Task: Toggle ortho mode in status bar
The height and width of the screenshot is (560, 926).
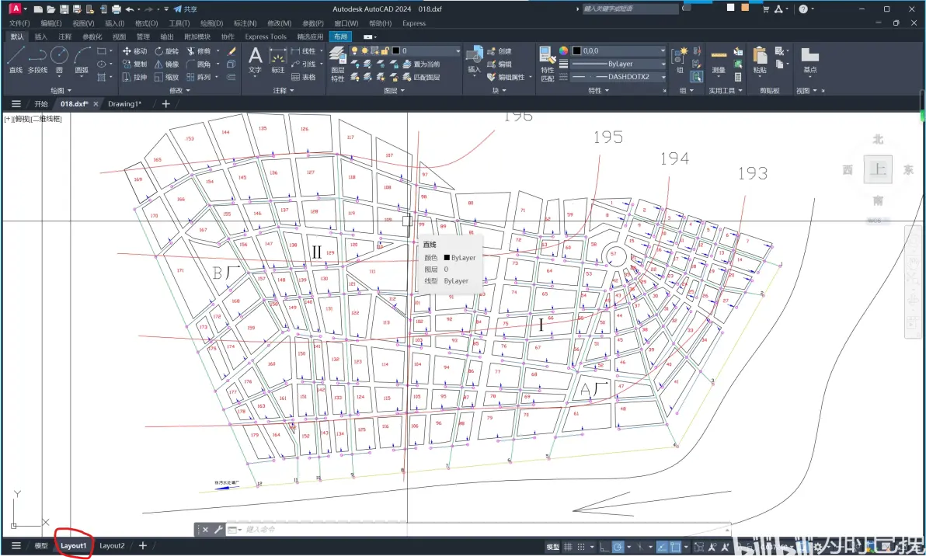Action: pyautogui.click(x=604, y=547)
